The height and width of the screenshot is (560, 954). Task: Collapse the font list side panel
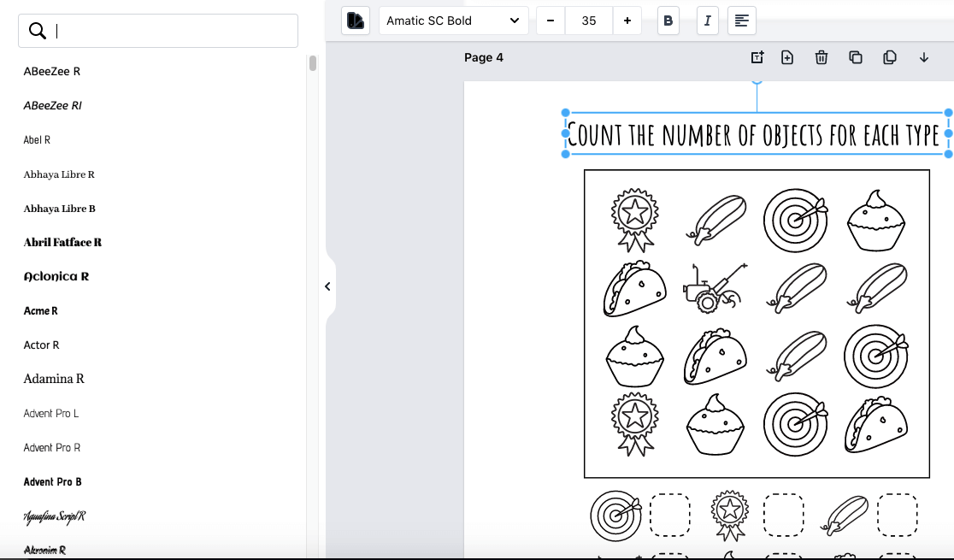327,286
